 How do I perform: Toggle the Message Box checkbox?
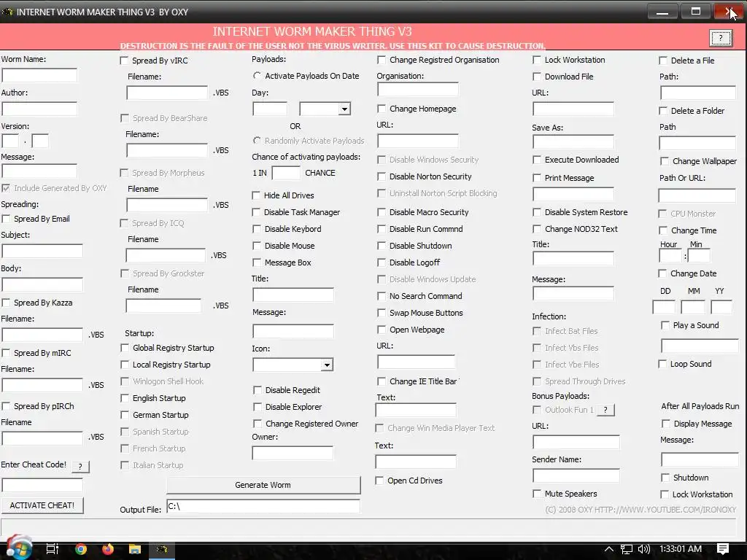click(x=257, y=262)
